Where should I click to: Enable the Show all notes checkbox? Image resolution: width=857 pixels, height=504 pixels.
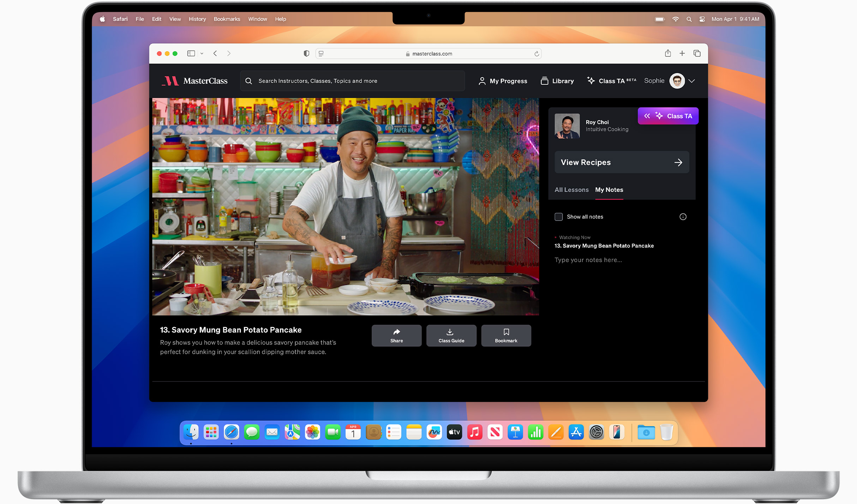(x=558, y=217)
